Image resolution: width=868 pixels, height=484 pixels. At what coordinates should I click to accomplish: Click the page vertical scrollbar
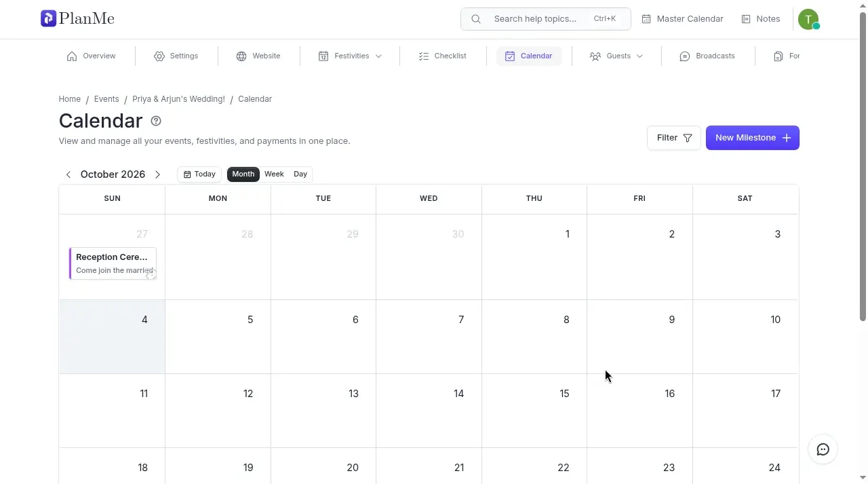coord(863,166)
